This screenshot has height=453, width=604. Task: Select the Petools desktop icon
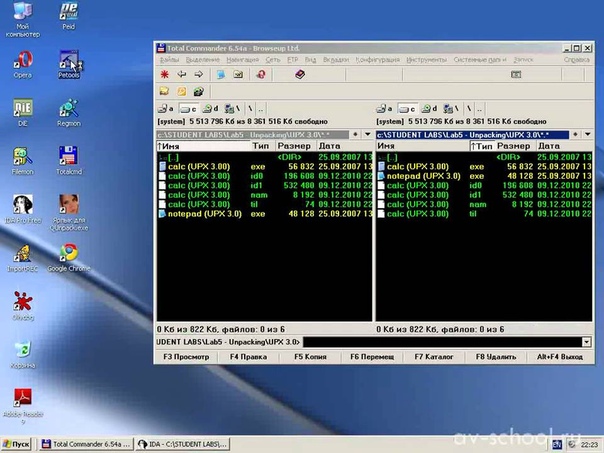(69, 65)
